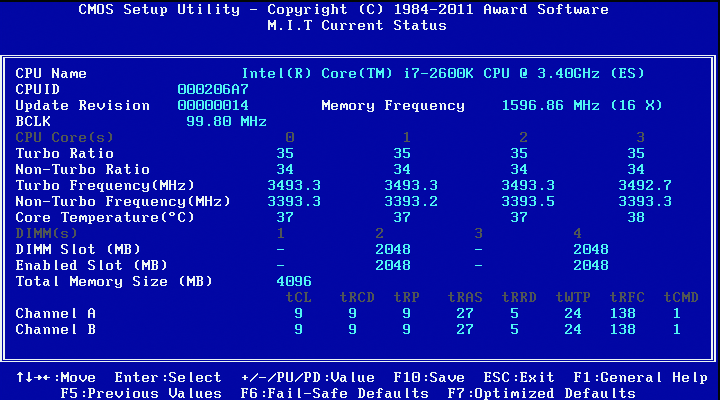Screen dimensions: 720x400
Task: Select the Core Temperature value 38
Action: click(635, 217)
